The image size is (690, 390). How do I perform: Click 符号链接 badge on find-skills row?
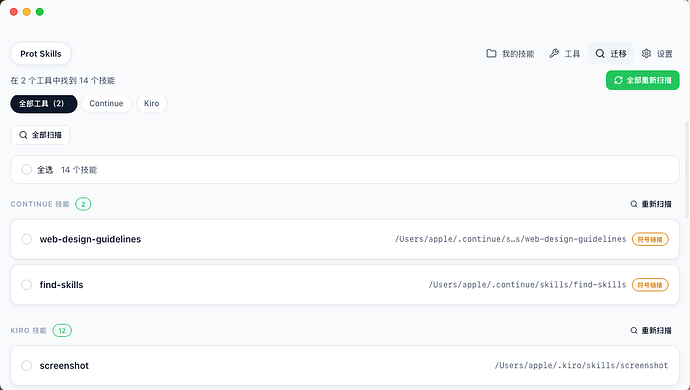point(650,285)
